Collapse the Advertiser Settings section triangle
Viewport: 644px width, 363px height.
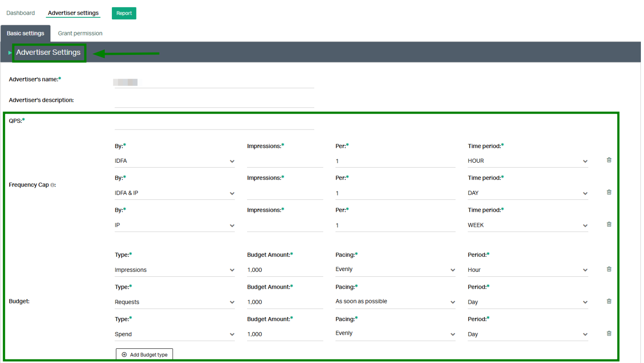[x=10, y=53]
